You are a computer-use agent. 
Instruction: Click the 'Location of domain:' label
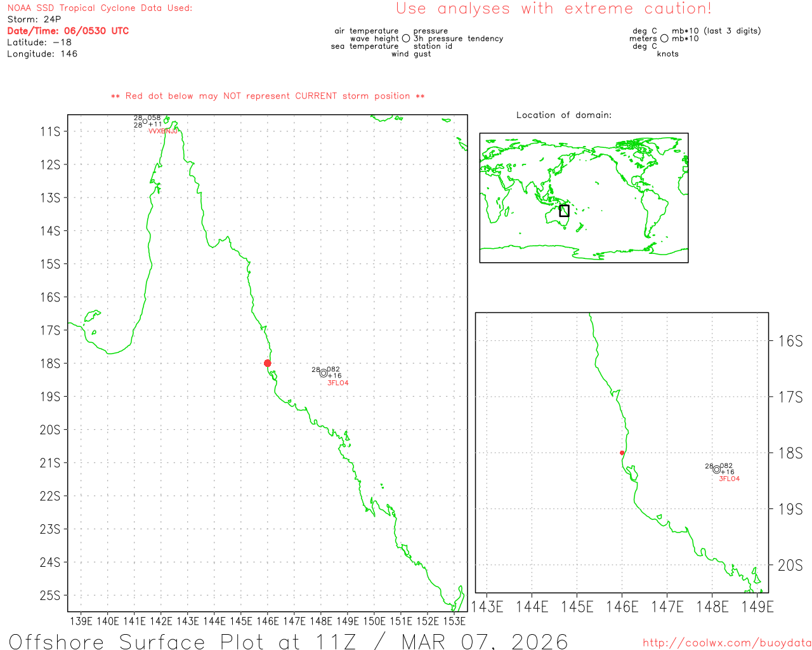[564, 115]
